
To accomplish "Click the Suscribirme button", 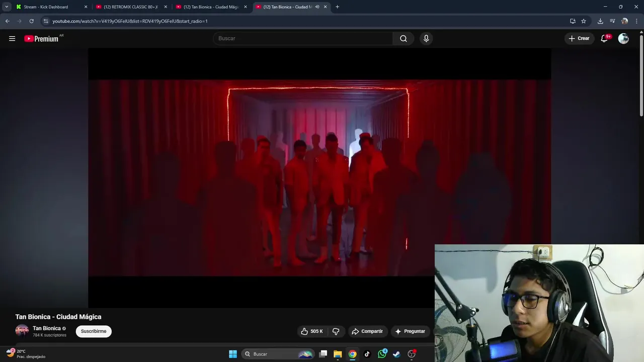I will coord(94,331).
